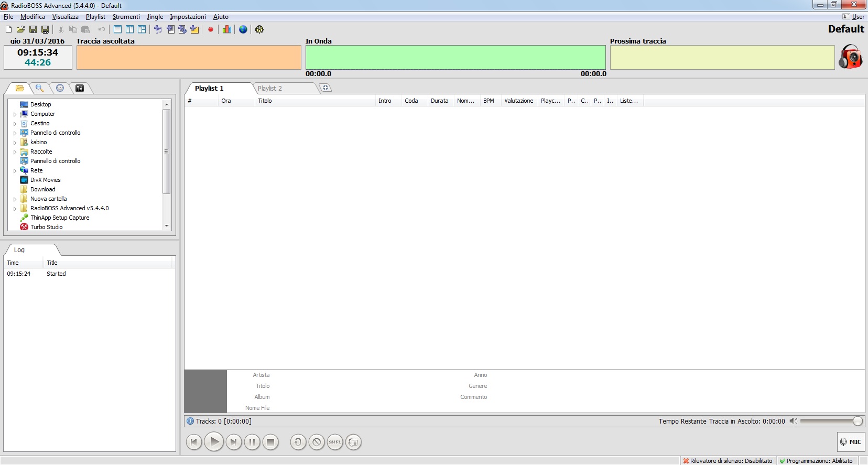Skip to previous track

(x=194, y=442)
